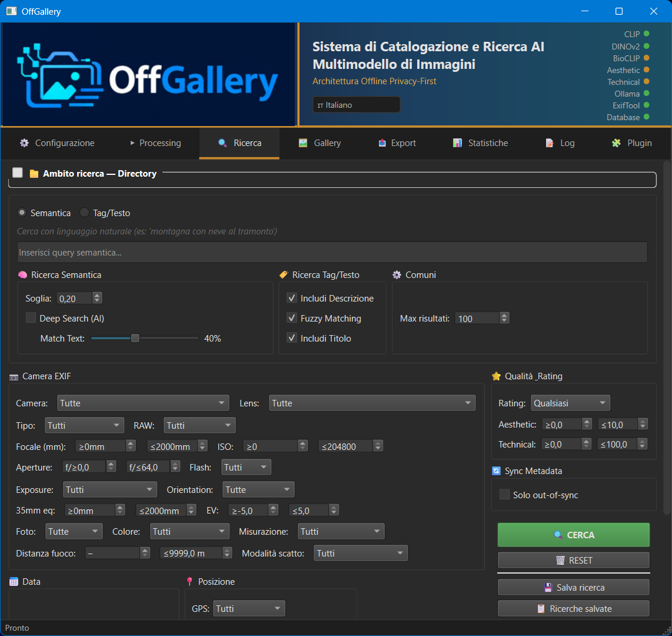Open the Misurazione dropdown
The width and height of the screenshot is (672, 636).
(x=341, y=531)
